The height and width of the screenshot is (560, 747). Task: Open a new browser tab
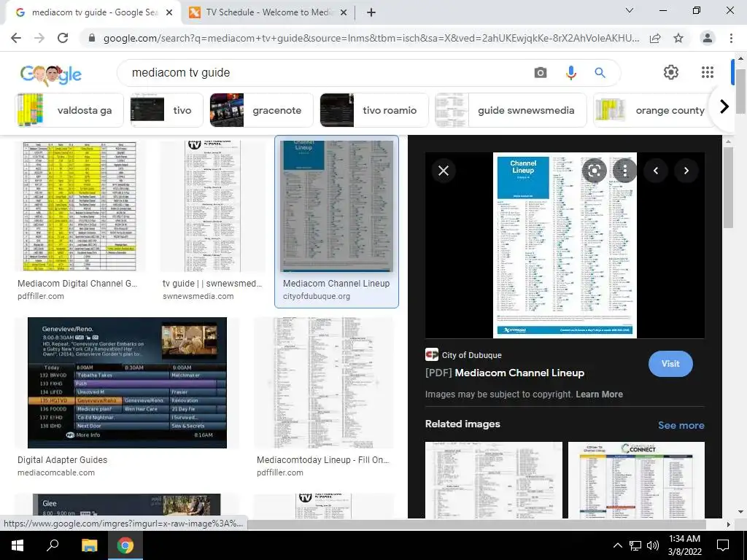tap(371, 12)
